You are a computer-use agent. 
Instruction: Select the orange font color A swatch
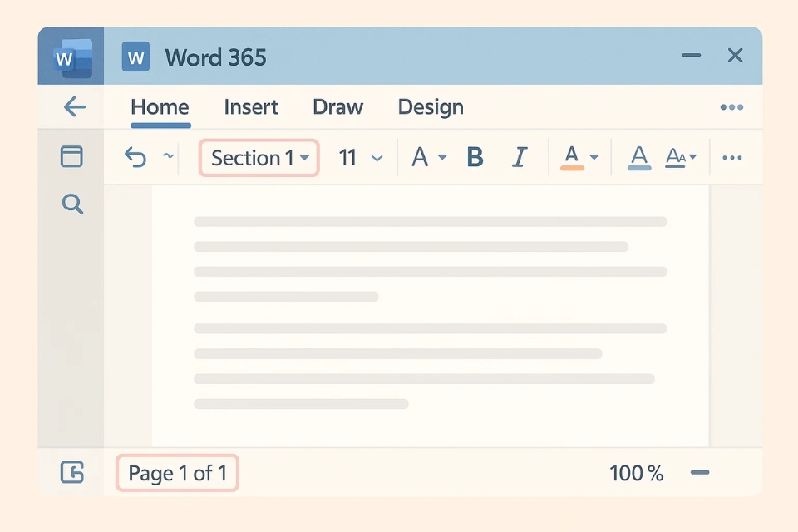572,157
